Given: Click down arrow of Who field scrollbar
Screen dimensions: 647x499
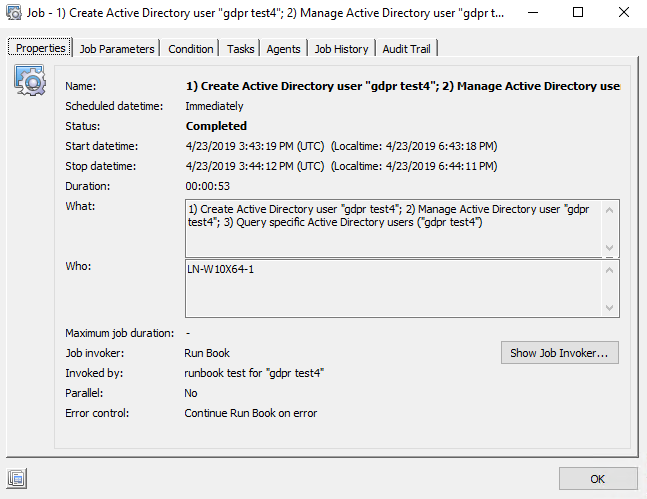Looking at the screenshot, I should click(610, 308).
